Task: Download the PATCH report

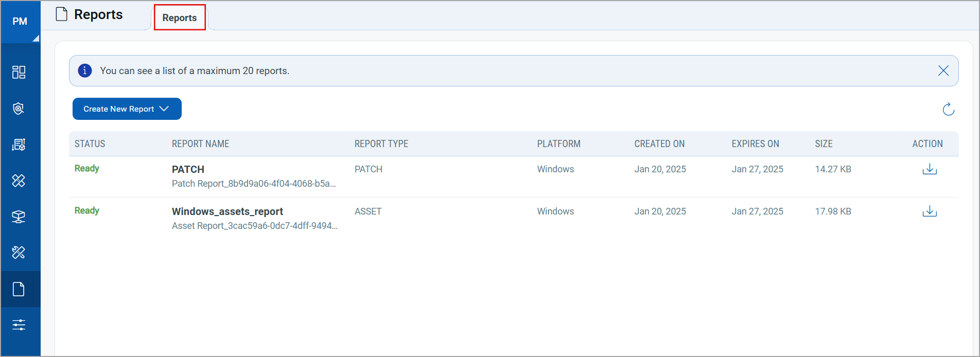Action: [930, 169]
